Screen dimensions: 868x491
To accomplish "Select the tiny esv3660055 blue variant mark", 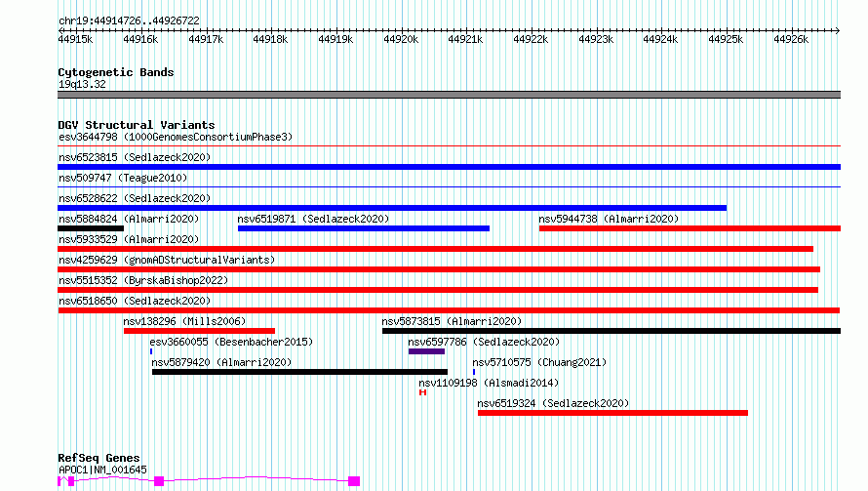I will coord(151,351).
